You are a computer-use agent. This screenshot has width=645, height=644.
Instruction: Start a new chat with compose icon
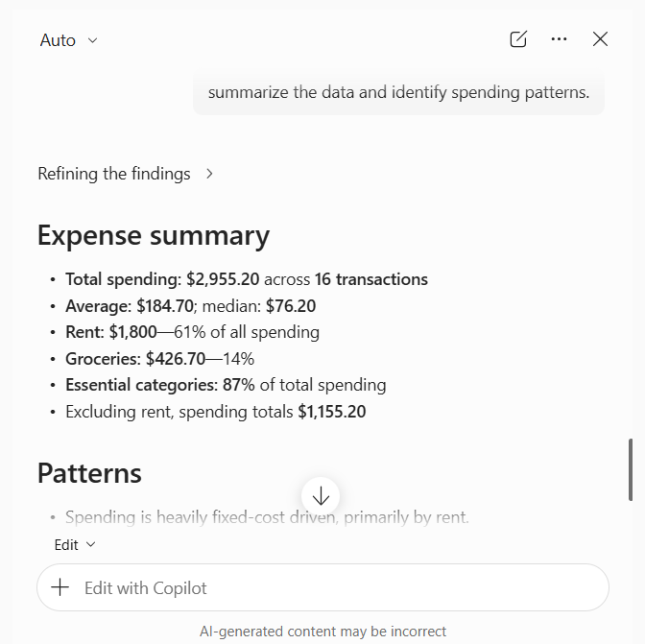tap(518, 39)
